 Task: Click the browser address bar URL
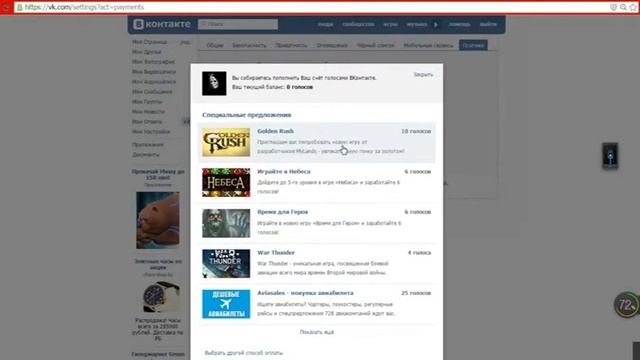click(x=84, y=7)
